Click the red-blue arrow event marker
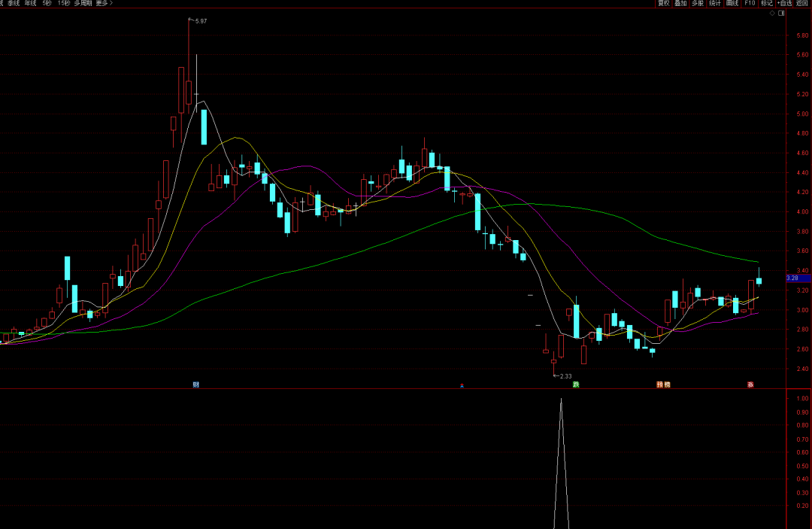The image size is (812, 529). 462,385
